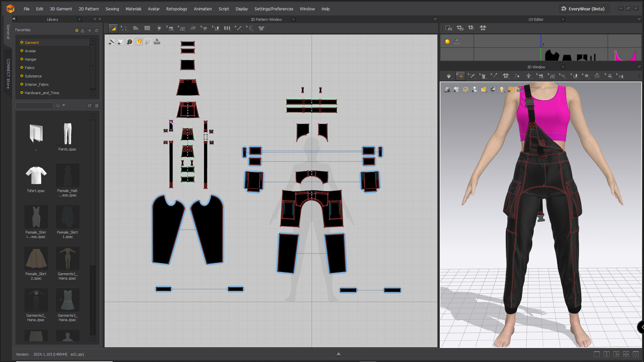Open the Settings/Preferences menu
This screenshot has height=362, width=644.
coord(274,9)
